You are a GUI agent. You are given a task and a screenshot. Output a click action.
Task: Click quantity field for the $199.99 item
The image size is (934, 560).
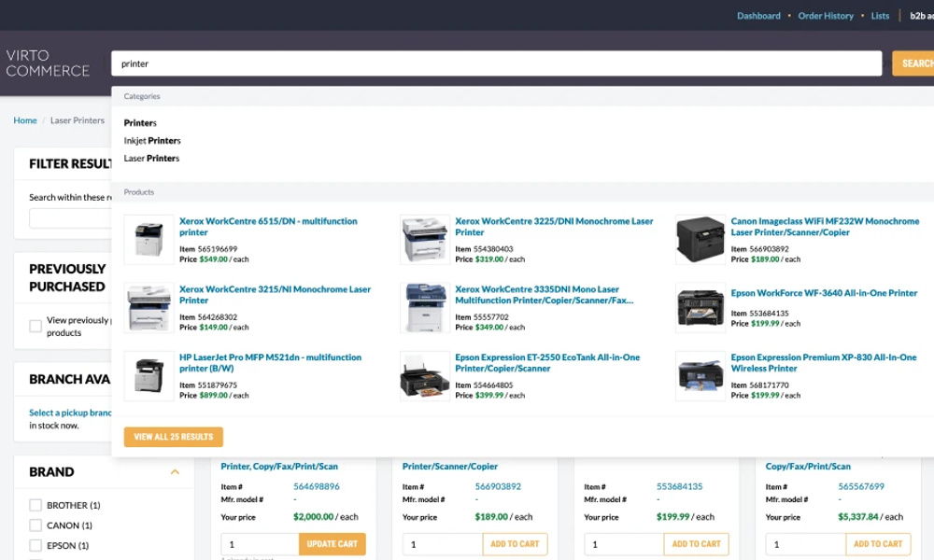(624, 544)
